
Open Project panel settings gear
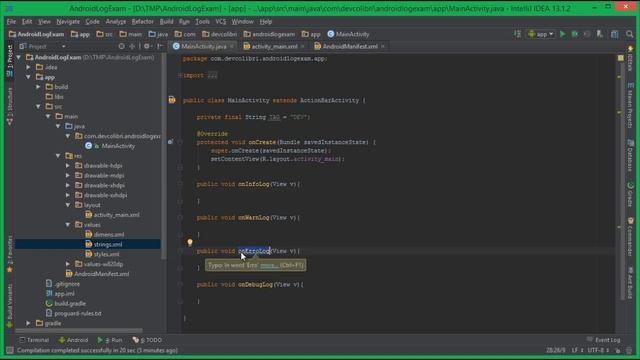point(147,47)
